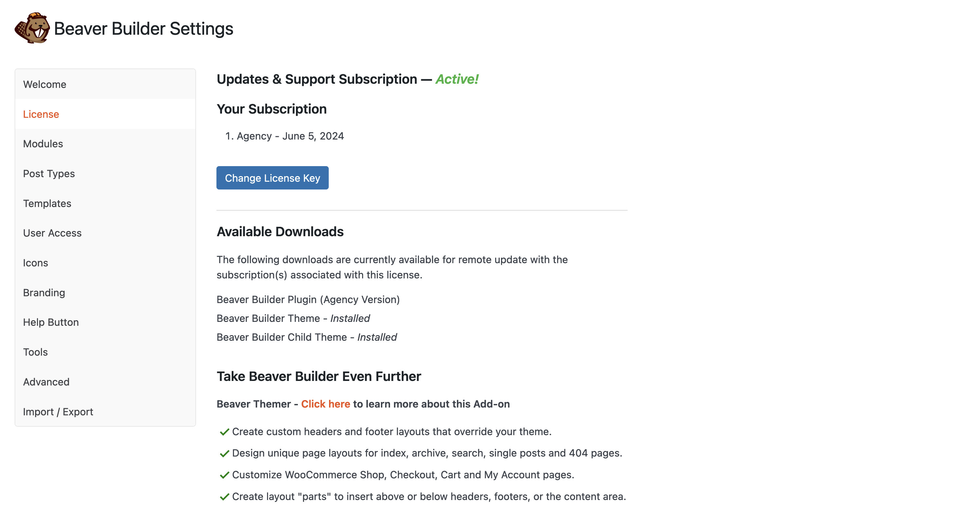
Task: Open the Import / Export settings
Action: pos(58,411)
